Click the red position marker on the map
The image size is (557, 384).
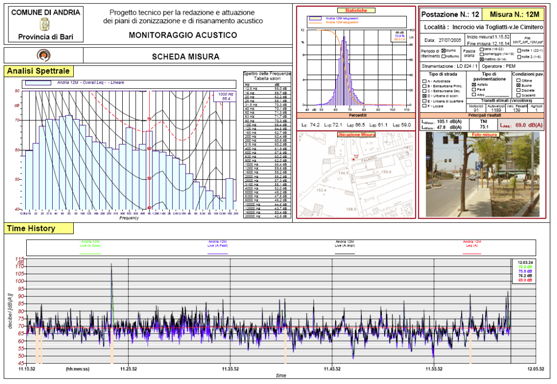click(x=353, y=159)
